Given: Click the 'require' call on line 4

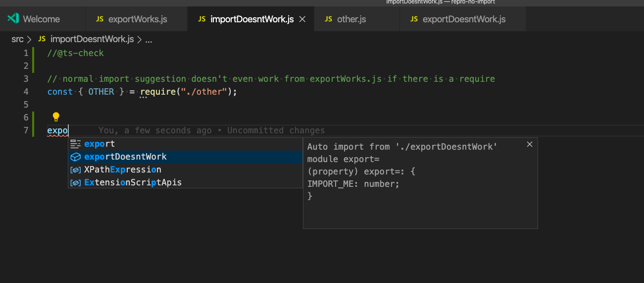Looking at the screenshot, I should point(158,92).
